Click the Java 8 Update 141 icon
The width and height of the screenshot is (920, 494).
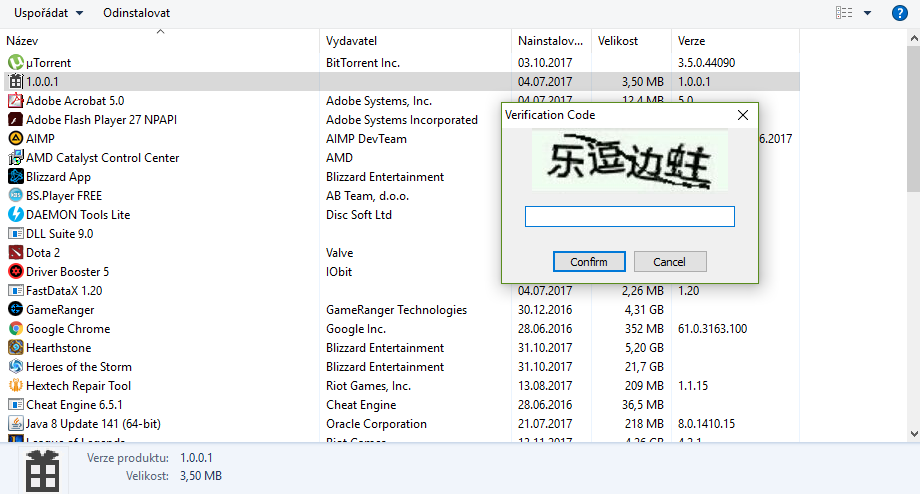(16, 424)
